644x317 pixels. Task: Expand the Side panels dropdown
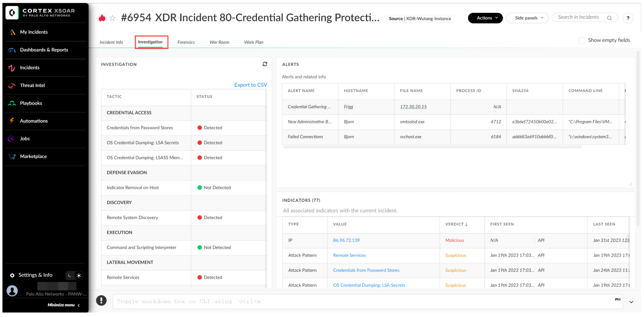point(527,18)
